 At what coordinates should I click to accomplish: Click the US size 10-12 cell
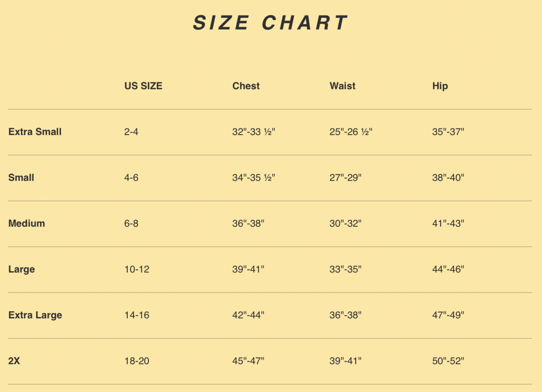coord(136,269)
